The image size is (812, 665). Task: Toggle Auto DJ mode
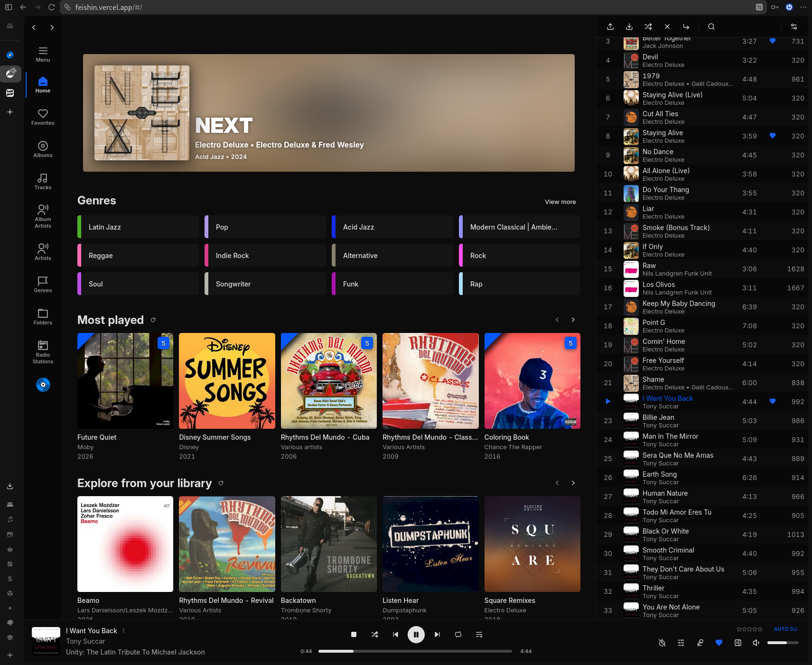tap(785, 629)
